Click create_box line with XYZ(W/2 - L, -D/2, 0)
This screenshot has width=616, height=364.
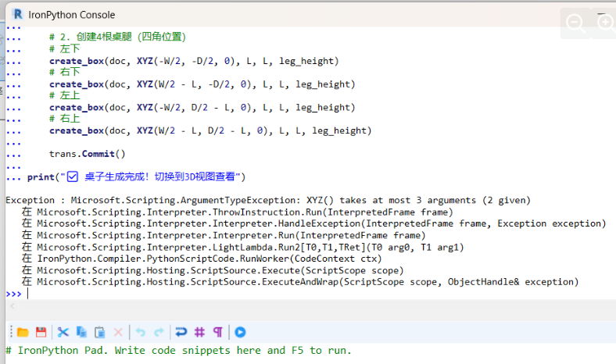pos(202,84)
